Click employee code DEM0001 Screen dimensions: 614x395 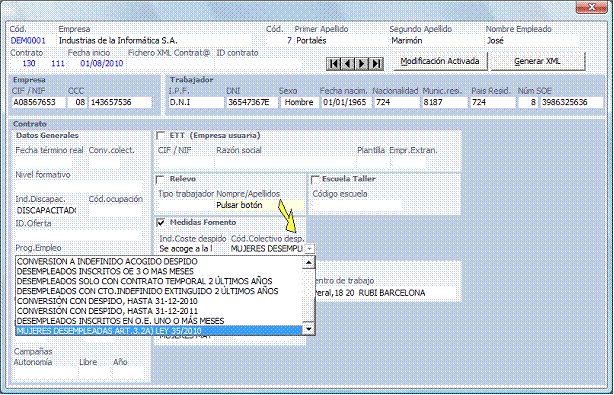click(x=28, y=41)
